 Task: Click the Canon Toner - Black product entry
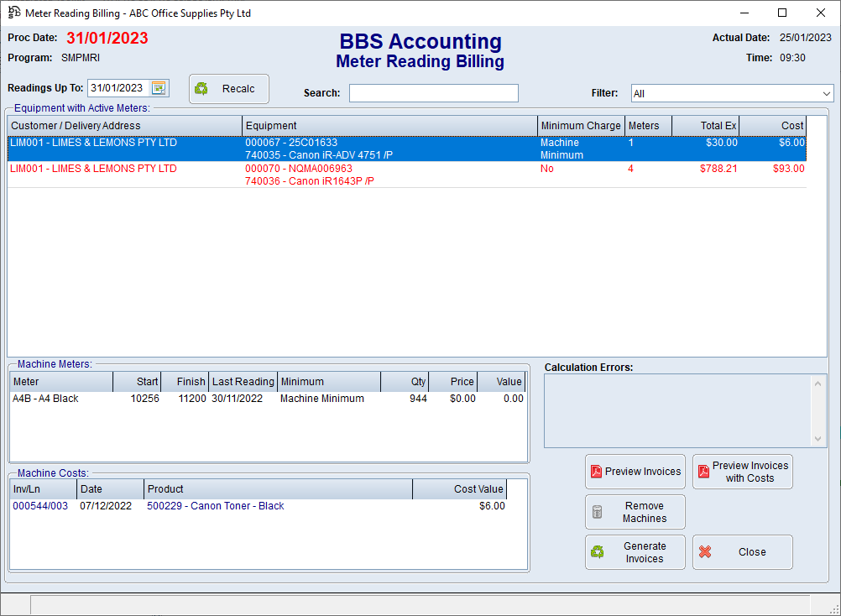tap(215, 506)
